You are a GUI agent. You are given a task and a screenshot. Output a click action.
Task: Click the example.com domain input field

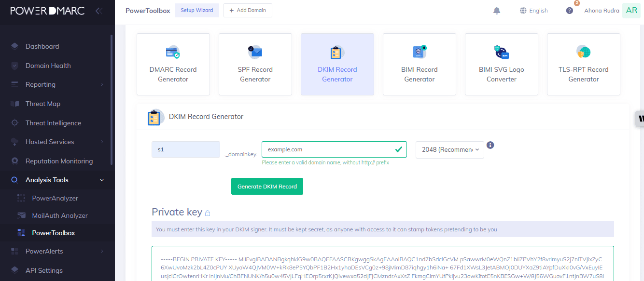point(328,150)
